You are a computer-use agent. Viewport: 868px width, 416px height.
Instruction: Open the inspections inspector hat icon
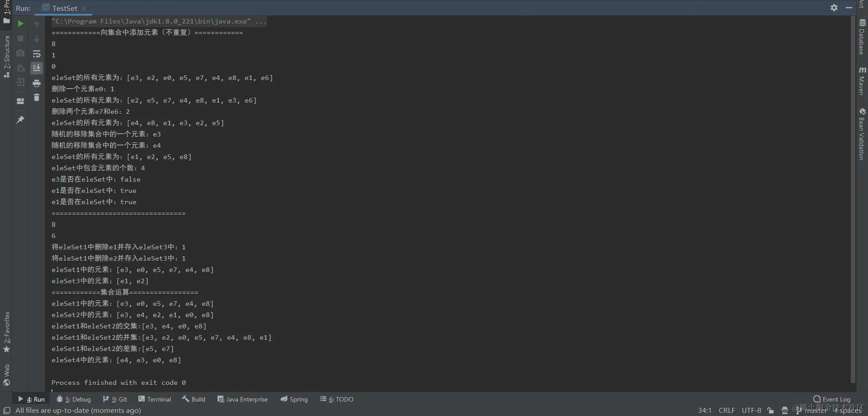pos(785,411)
